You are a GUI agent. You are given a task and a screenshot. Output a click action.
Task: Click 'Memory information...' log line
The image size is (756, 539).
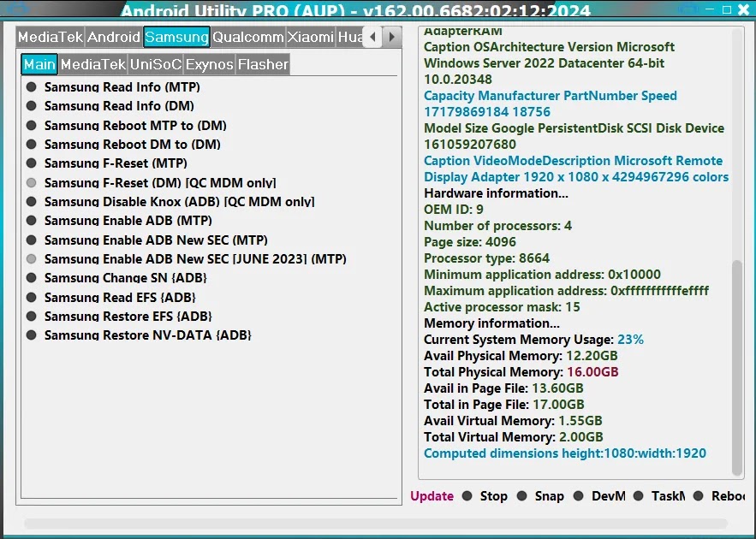point(491,323)
